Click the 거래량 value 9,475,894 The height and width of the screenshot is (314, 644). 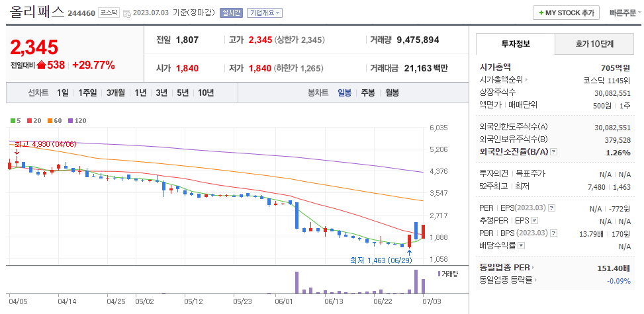click(418, 40)
